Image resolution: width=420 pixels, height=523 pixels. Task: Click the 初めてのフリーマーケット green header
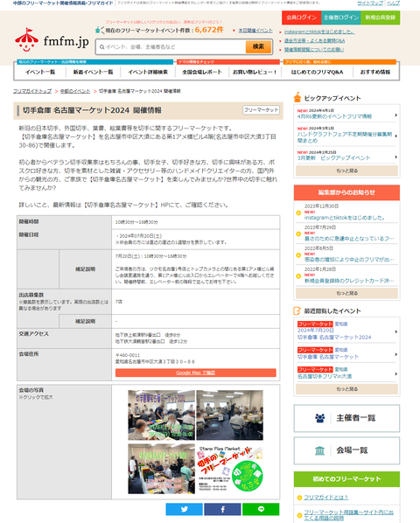coord(346,479)
